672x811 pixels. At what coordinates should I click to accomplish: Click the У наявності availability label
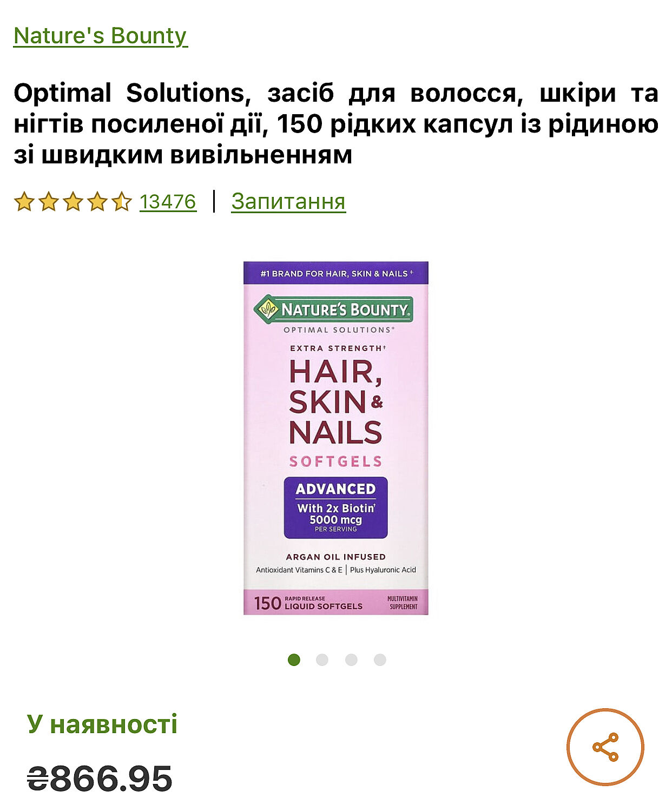click(x=102, y=724)
